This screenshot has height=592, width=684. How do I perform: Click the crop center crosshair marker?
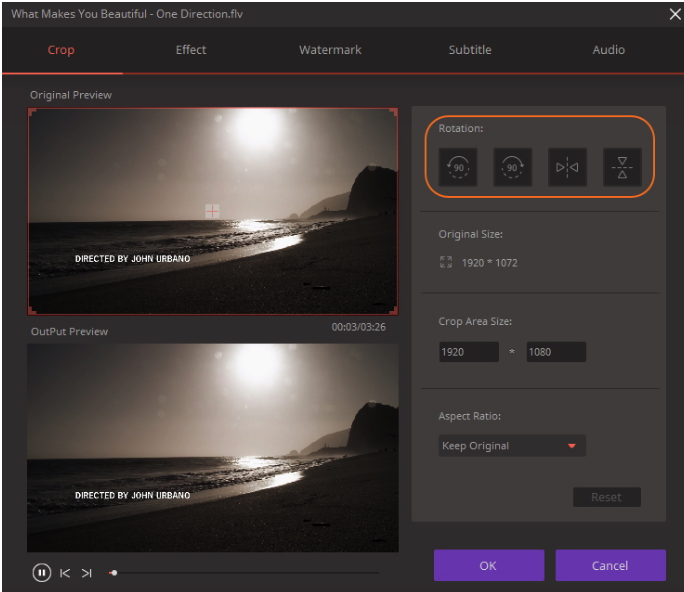(x=212, y=212)
